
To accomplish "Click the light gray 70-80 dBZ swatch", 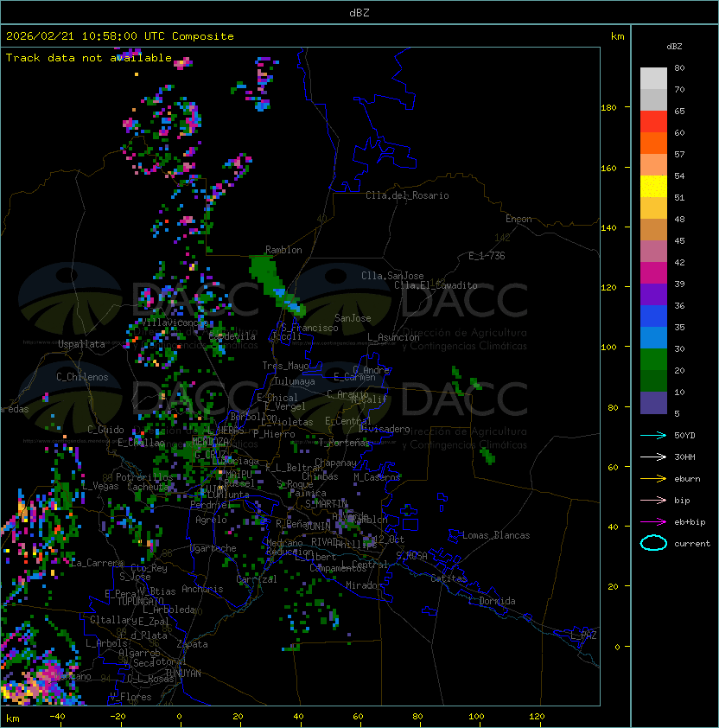I will [653, 79].
